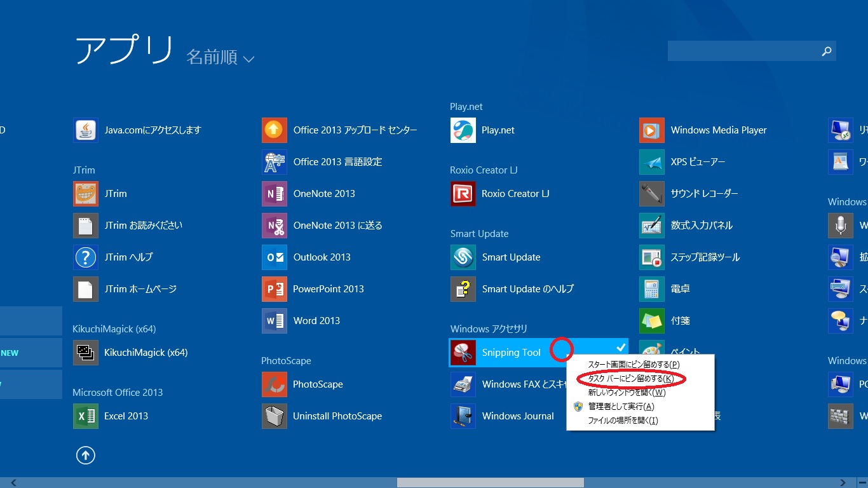Launch the Play.net app icon
Image resolution: width=868 pixels, height=488 pixels.
tap(463, 130)
